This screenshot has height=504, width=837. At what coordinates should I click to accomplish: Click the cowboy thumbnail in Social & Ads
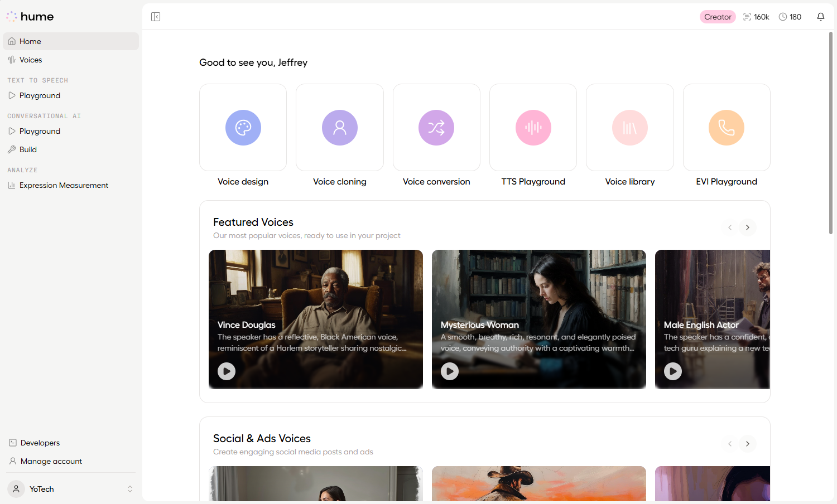539,483
